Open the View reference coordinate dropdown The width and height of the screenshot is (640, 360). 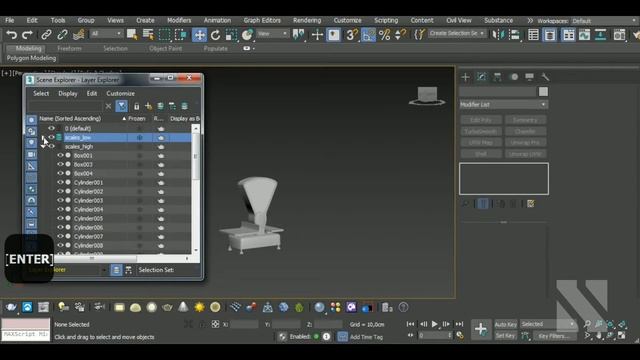tap(272, 33)
